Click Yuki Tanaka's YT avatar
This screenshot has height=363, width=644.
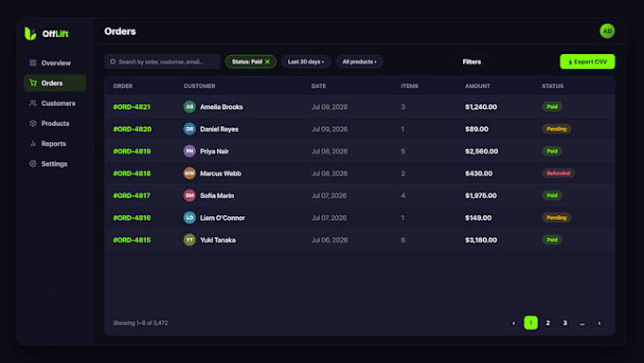tap(189, 240)
